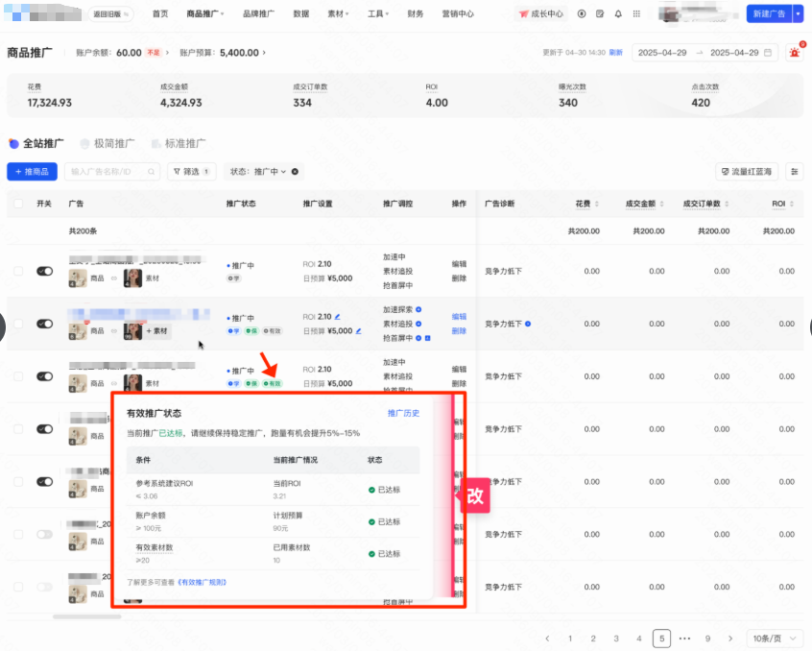
Task: Open the 10条/页 page size dropdown
Action: [775, 639]
